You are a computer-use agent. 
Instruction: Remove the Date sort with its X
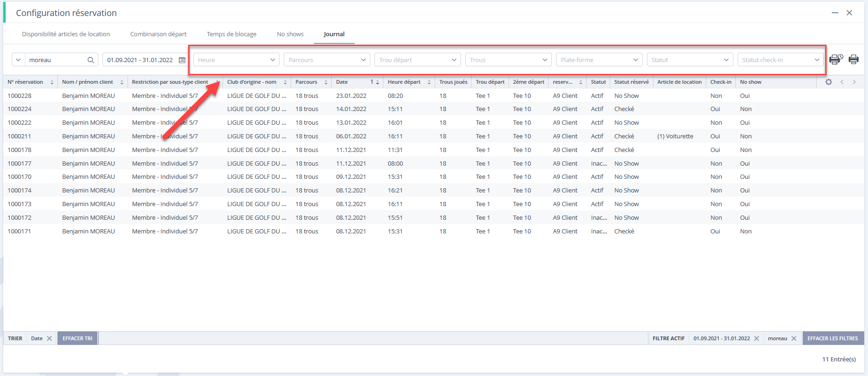point(49,338)
